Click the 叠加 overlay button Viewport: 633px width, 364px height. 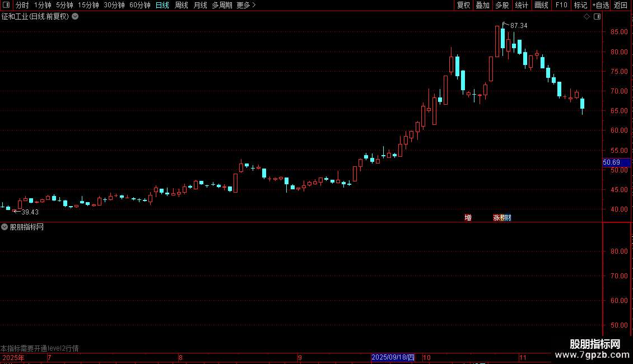click(x=482, y=5)
